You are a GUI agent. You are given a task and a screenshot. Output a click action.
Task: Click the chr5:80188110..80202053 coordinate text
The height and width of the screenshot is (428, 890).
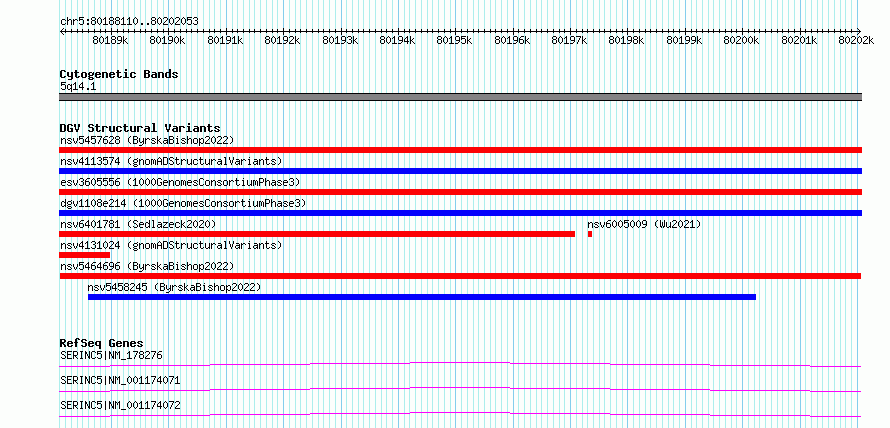tap(129, 22)
